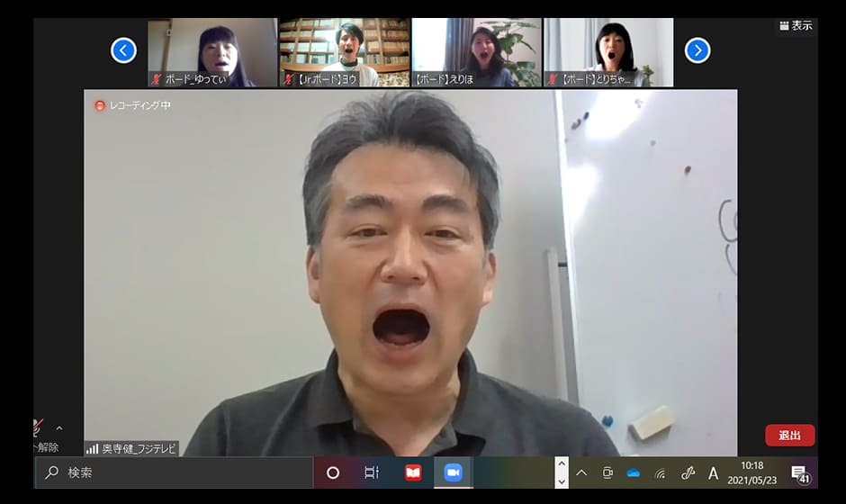846x504 pixels.
Task: Toggle IME input mode 'A' indicator
Action: [x=714, y=472]
